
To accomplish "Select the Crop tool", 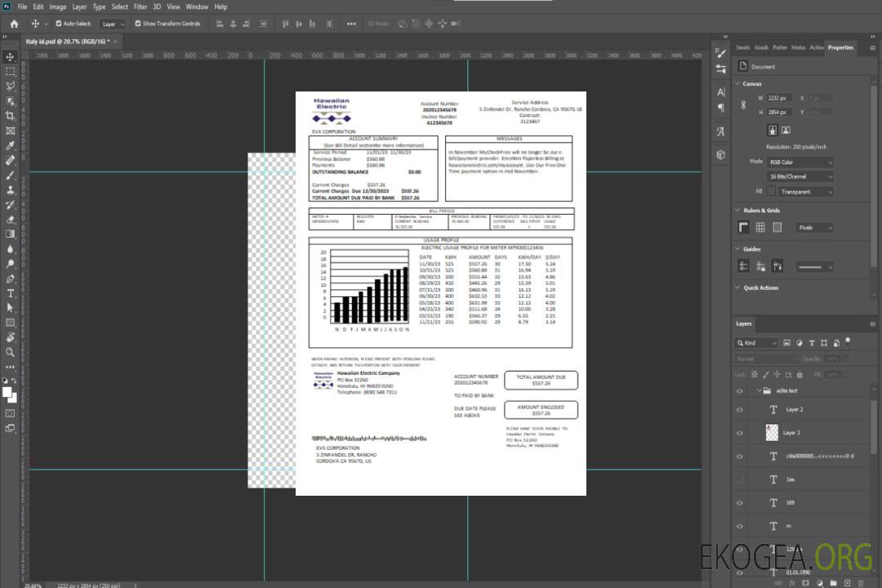I will click(x=10, y=116).
